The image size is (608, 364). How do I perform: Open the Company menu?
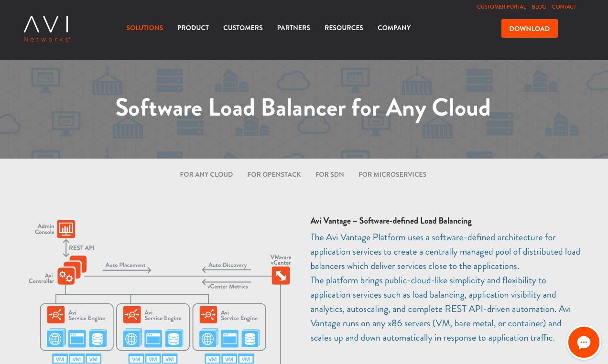pos(394,28)
